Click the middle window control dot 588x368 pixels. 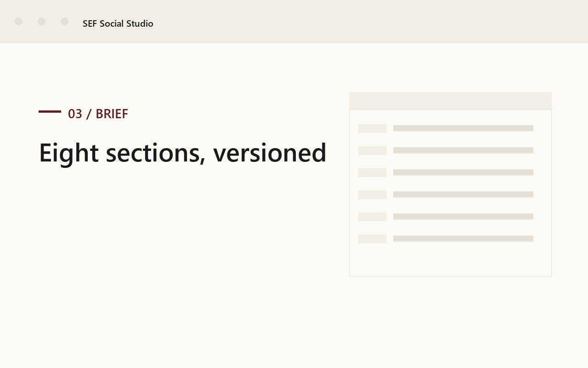41,22
